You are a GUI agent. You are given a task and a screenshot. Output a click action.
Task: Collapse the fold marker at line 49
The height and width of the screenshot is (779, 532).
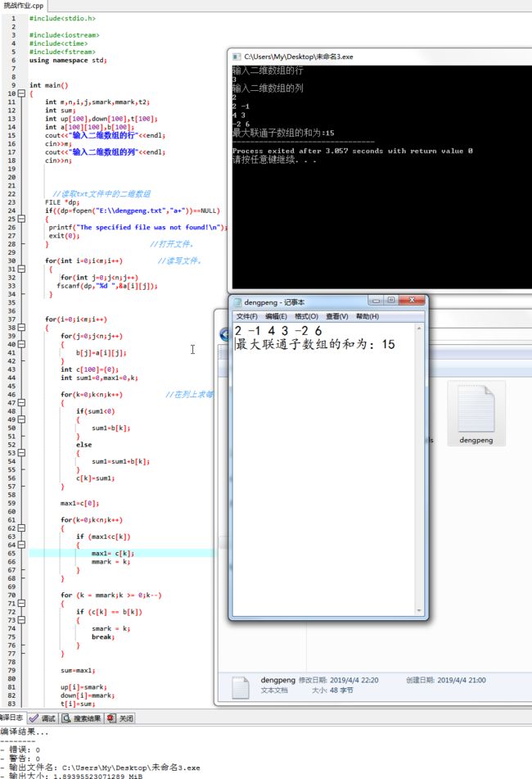(x=21, y=419)
